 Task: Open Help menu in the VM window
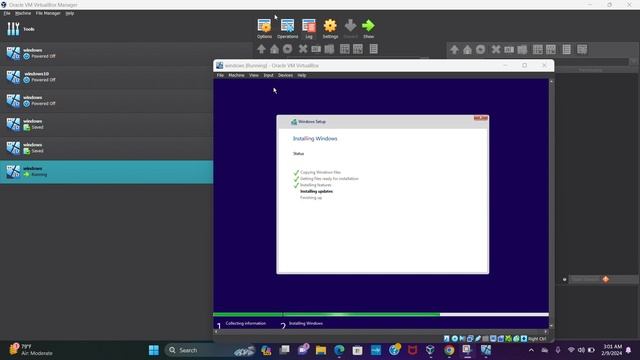(x=302, y=76)
